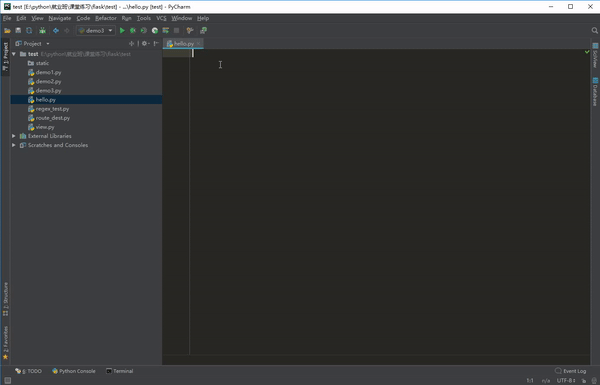
Task: Close the hello.py editor tab
Action: click(198, 44)
